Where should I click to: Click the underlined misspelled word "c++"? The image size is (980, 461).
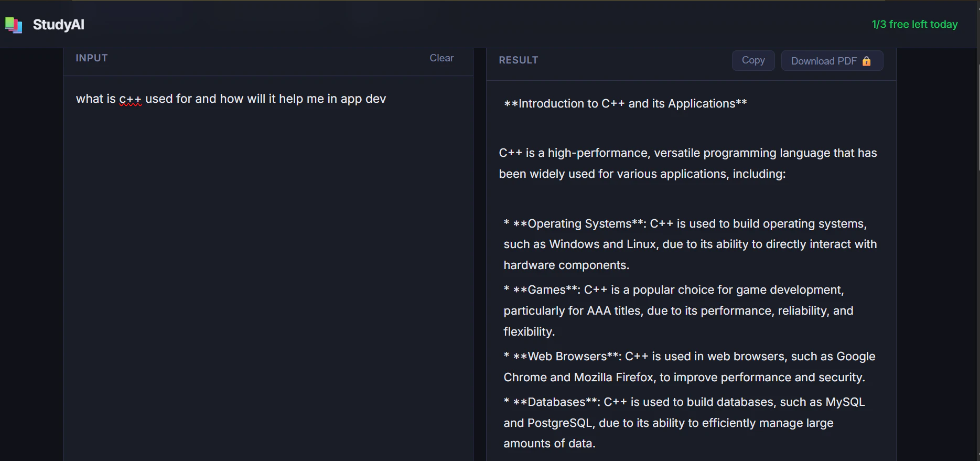(x=130, y=99)
